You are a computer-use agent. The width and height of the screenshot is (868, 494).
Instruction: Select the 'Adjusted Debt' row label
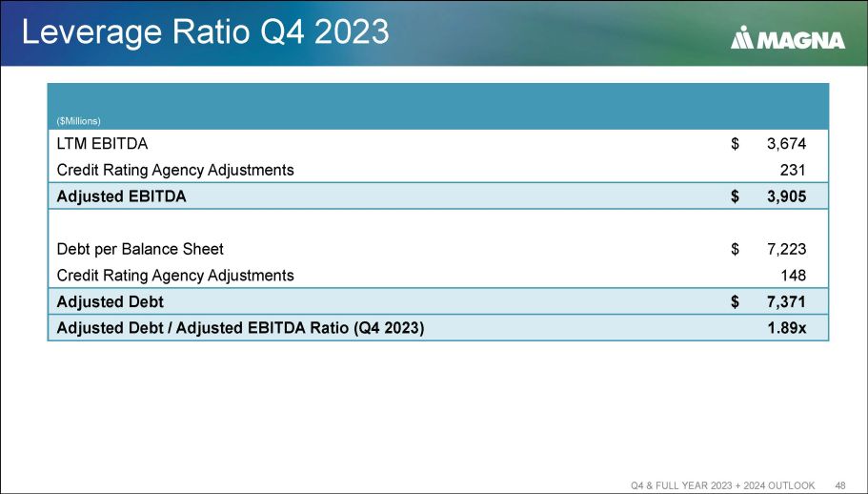point(110,301)
